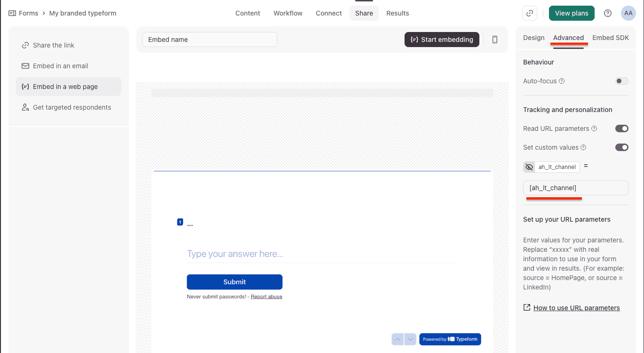The image size is (644, 353).
Task: Open the Report abuse link
Action: click(266, 296)
